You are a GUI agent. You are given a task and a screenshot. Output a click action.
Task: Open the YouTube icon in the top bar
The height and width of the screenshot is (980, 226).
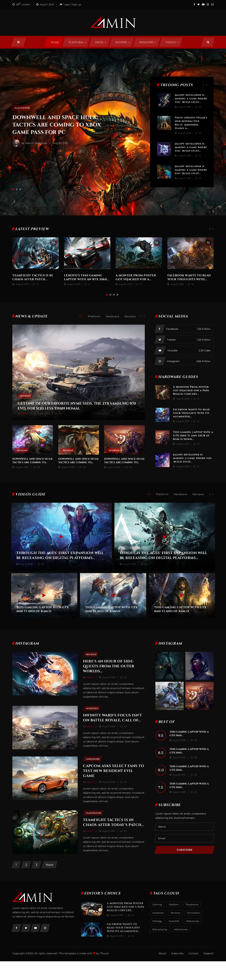(203, 5)
